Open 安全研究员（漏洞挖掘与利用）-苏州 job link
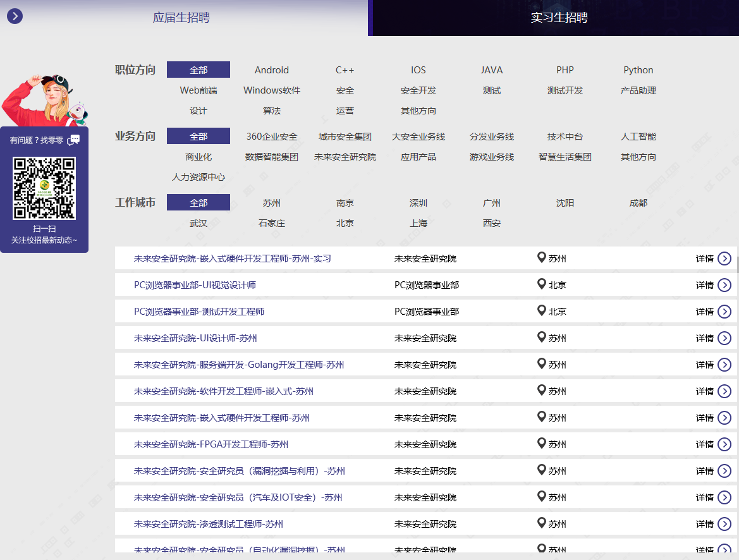Viewport: 739px width, 560px height. coord(239,471)
